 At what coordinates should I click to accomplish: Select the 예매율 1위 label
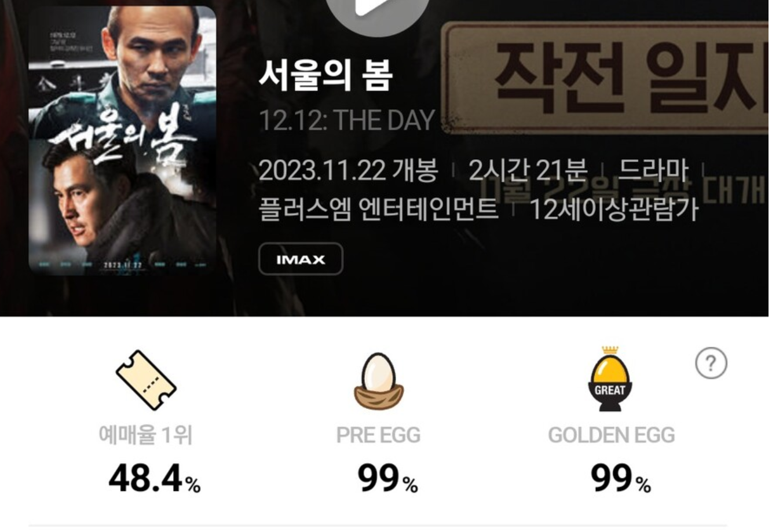[146, 435]
